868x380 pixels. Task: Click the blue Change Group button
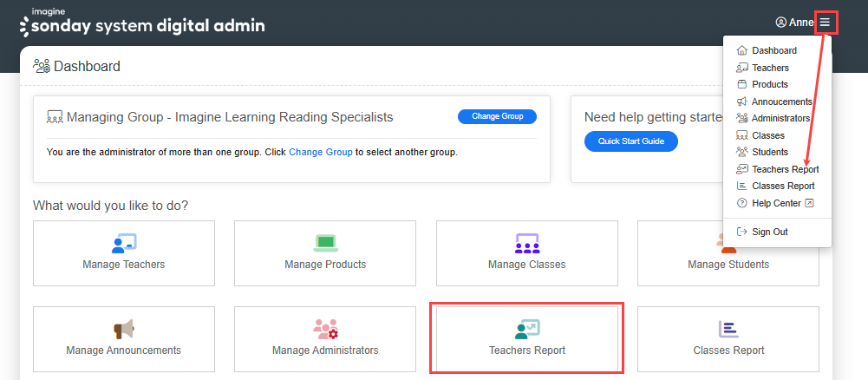tap(497, 116)
